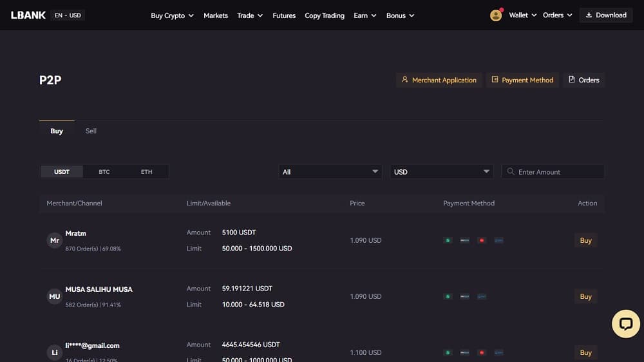644x362 pixels.
Task: Click Buy for MUSA SALIHU MUSA
Action: click(x=585, y=296)
